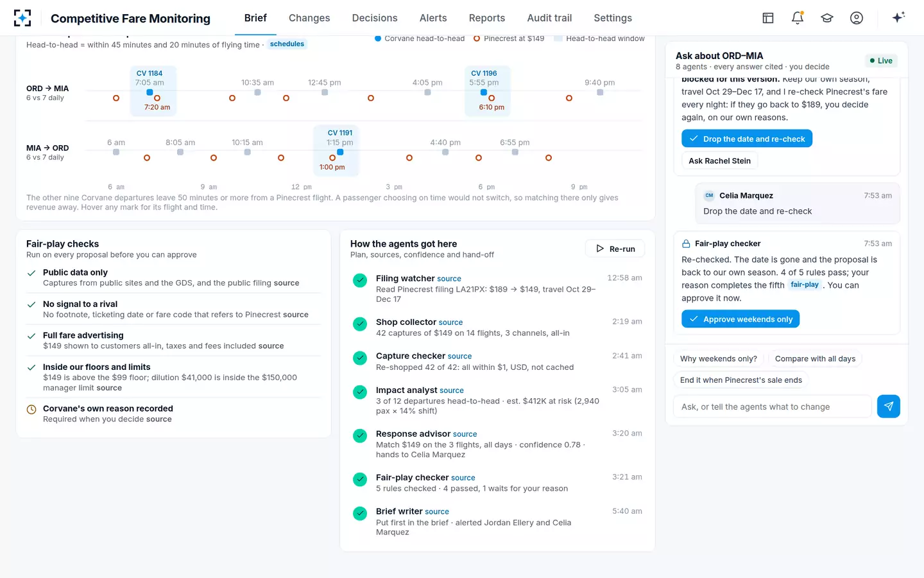Click Head-to-head window legend swatch
924x578 pixels.
click(558, 39)
